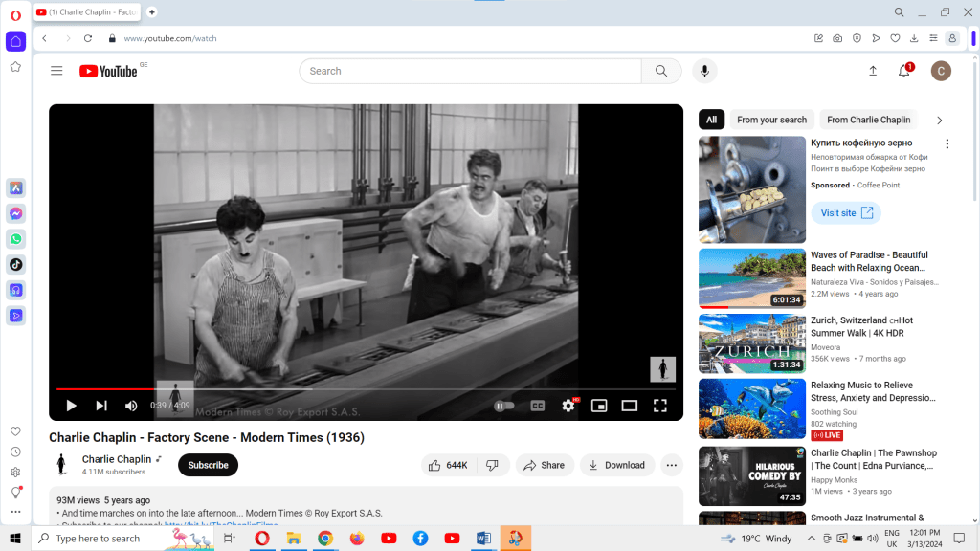Viewport: 980px width, 551px height.
Task: Open taskbar volume control
Action: click(873, 538)
